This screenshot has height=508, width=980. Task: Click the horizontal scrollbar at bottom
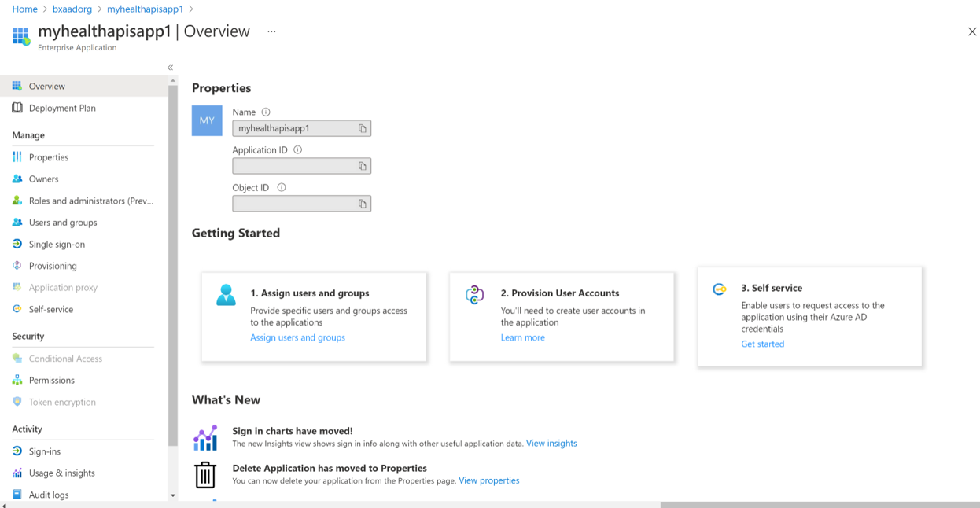point(818,505)
